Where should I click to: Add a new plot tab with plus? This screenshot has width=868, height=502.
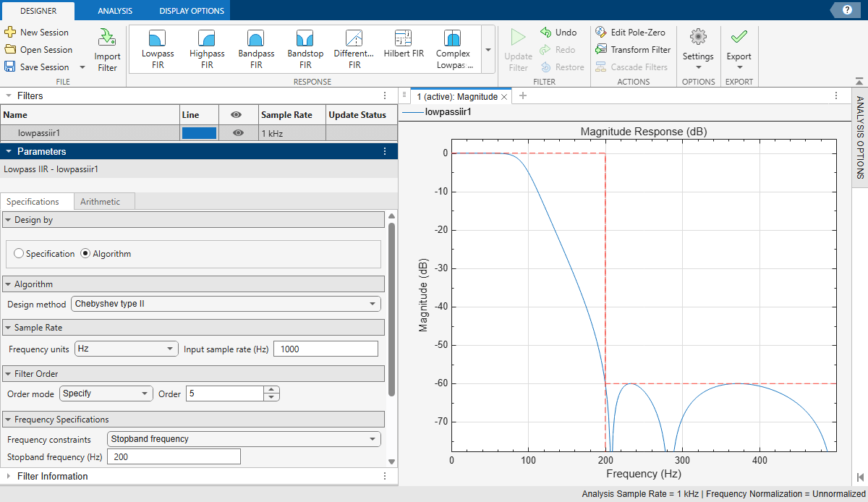click(523, 95)
